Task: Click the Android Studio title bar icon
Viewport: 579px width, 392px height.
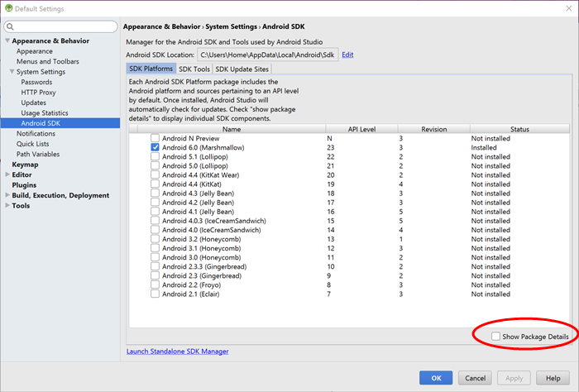Action: coord(8,8)
